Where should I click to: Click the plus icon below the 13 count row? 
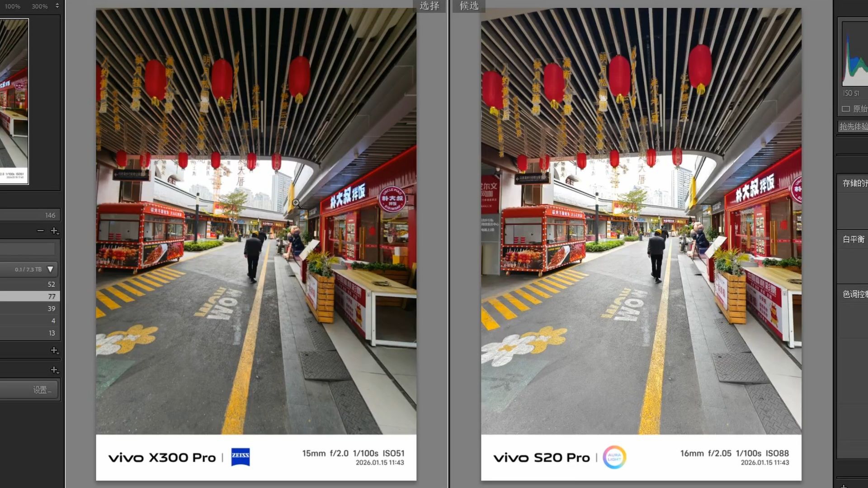(x=54, y=351)
